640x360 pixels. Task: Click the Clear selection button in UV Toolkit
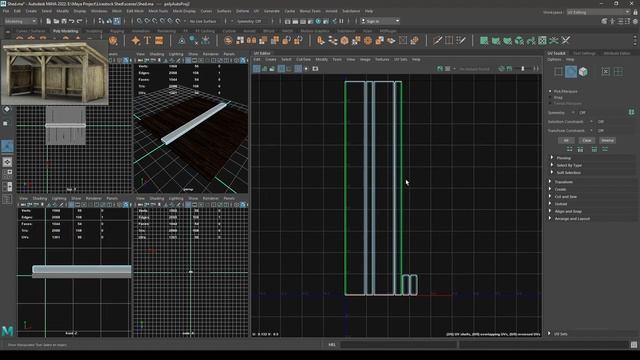(x=587, y=140)
